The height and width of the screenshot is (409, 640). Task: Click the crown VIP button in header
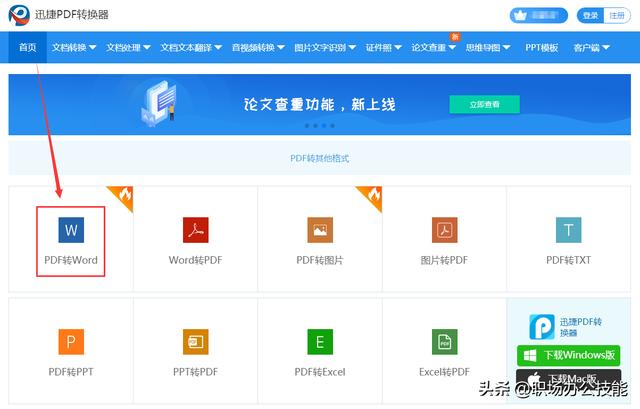coord(539,16)
